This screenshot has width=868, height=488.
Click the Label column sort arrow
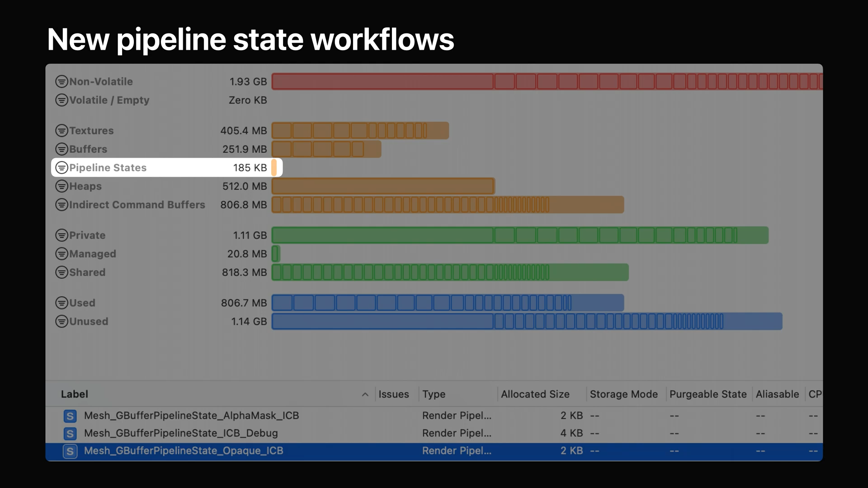365,394
